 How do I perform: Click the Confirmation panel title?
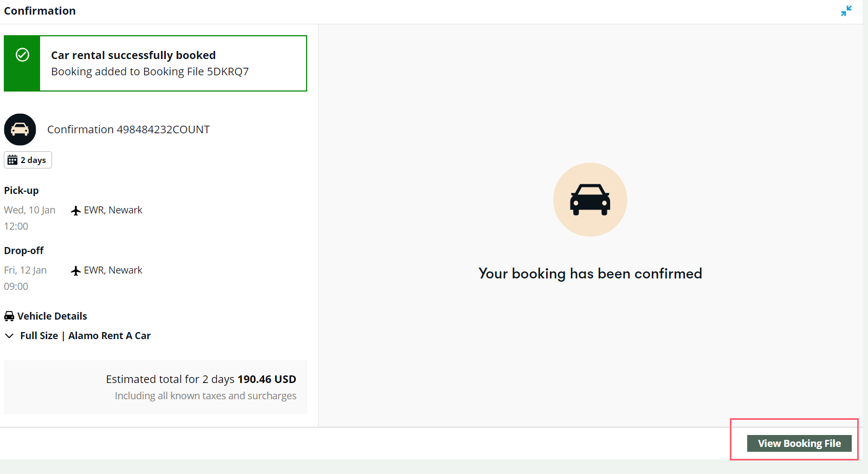click(40, 11)
